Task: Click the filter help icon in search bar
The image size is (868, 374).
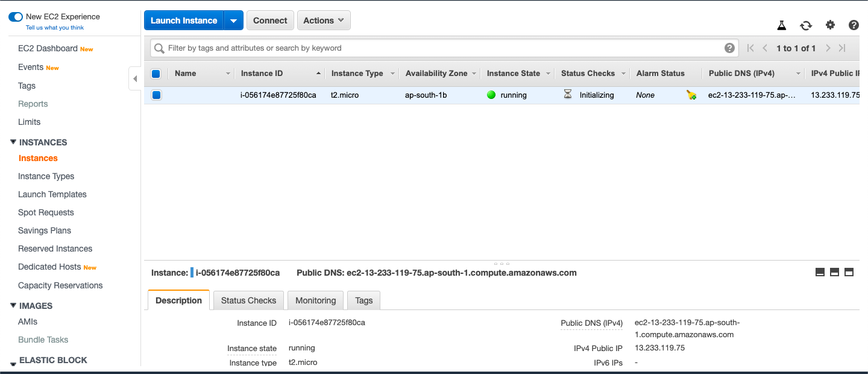Action: [x=729, y=48]
